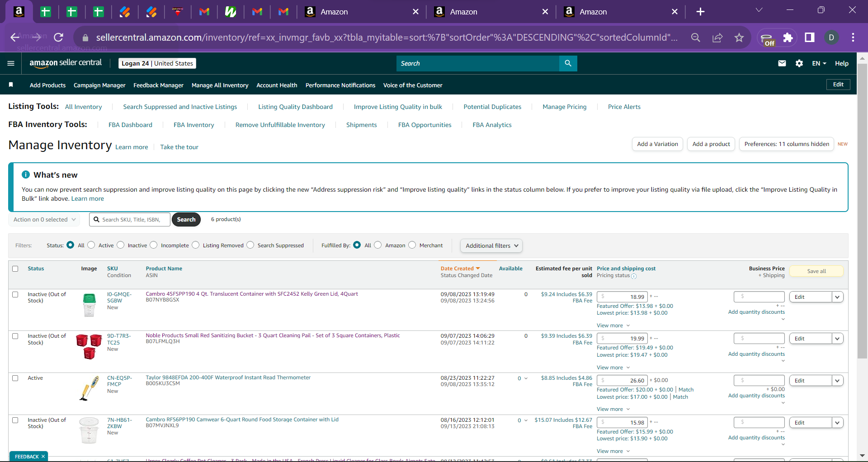Select the Search Suppressed radio button
Screen dimensions: 868x462
(x=250, y=245)
